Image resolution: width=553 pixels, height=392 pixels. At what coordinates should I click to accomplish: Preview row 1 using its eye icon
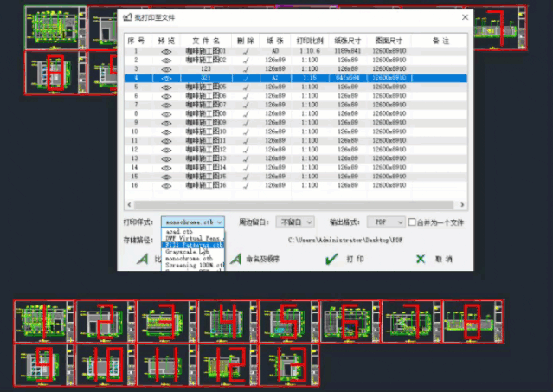(167, 52)
